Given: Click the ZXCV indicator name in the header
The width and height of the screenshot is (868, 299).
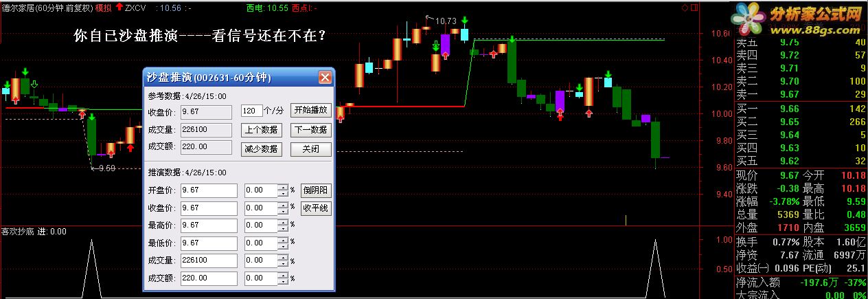Looking at the screenshot, I should (136, 8).
